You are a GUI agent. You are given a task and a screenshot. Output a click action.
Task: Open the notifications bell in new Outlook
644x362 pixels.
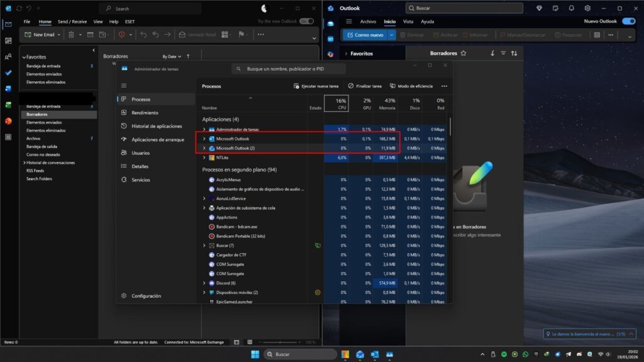pos(571,8)
